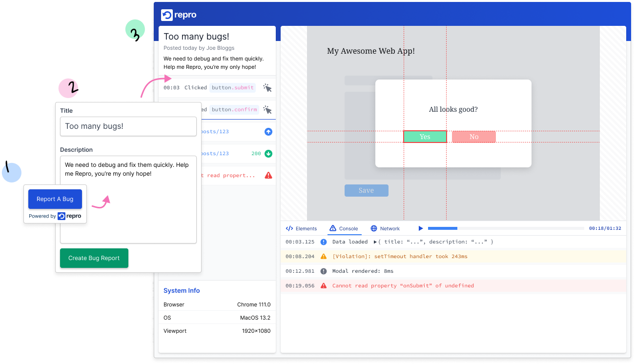The width and height of the screenshot is (635, 364).
Task: Switch to the Console tab
Action: click(x=344, y=228)
